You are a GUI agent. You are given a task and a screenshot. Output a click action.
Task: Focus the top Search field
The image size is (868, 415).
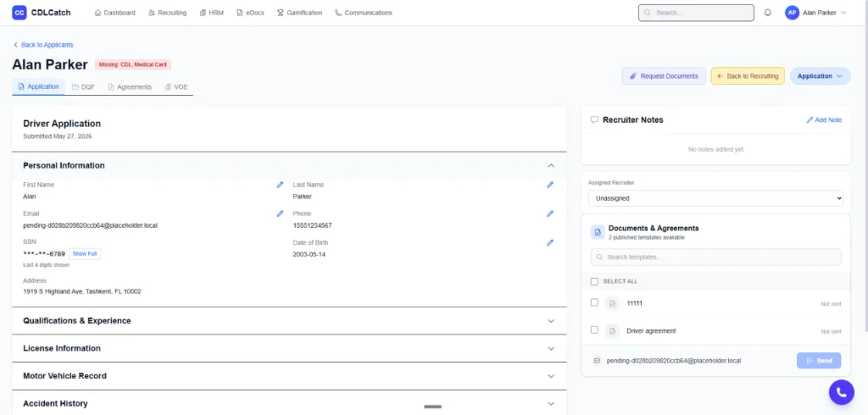click(x=697, y=13)
